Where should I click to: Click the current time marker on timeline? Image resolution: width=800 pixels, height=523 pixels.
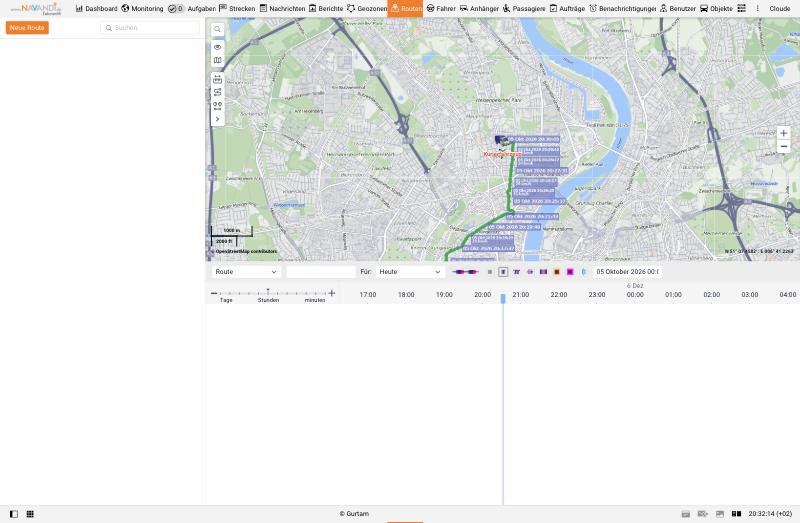503,298
